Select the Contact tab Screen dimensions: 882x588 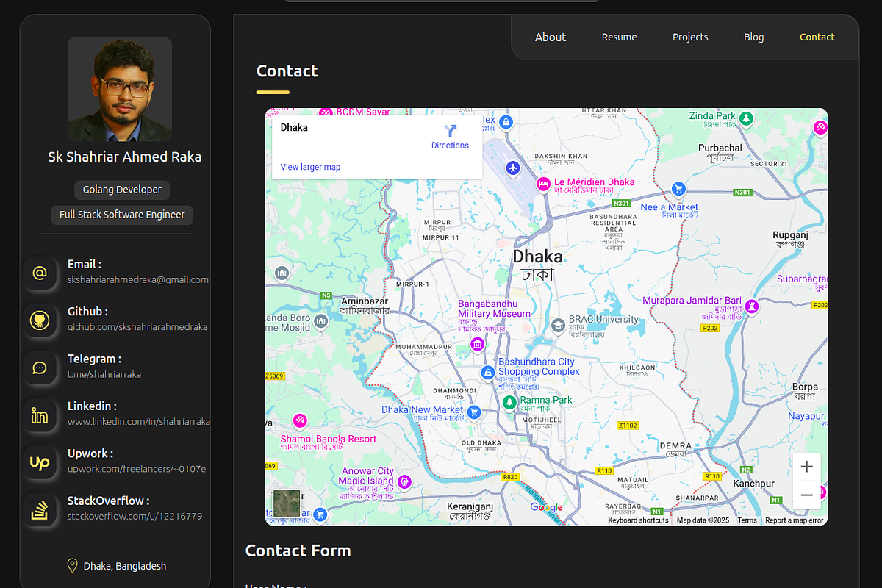817,37
